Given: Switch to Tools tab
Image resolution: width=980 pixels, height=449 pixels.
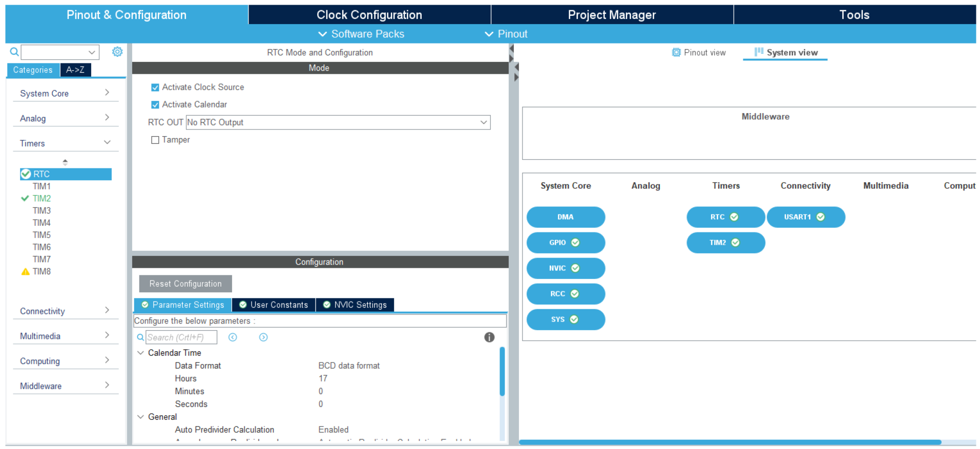Looking at the screenshot, I should [x=854, y=15].
